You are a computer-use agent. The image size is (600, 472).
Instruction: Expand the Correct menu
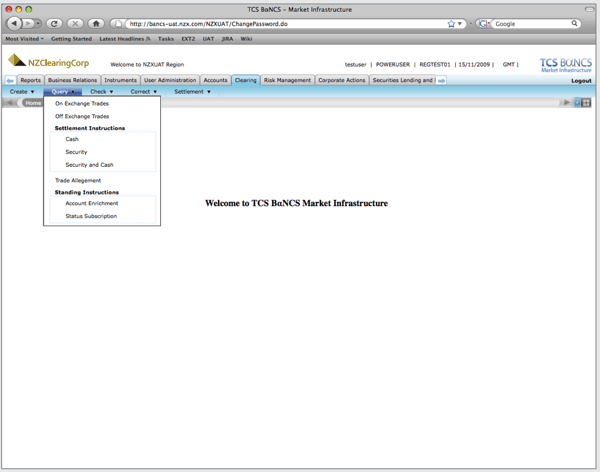144,91
